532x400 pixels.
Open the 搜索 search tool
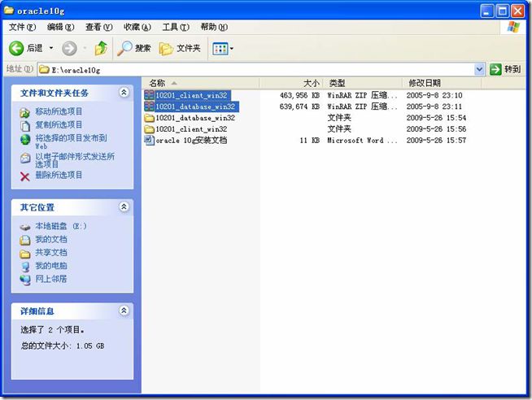133,49
